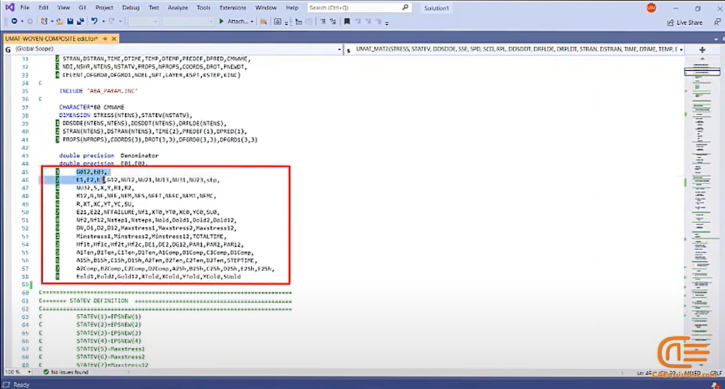Open the Extensions menu
725x389 pixels.
pos(233,8)
